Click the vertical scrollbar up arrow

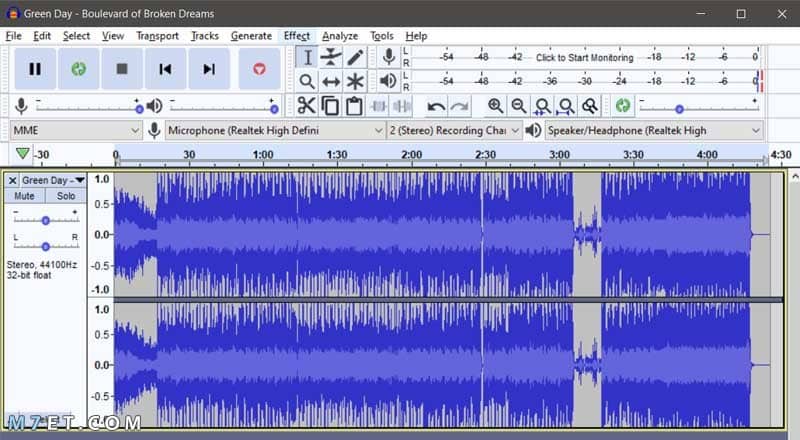pyautogui.click(x=794, y=177)
